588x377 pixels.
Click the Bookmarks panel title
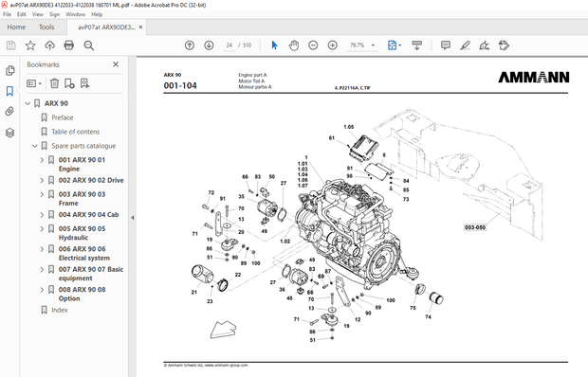[43, 64]
